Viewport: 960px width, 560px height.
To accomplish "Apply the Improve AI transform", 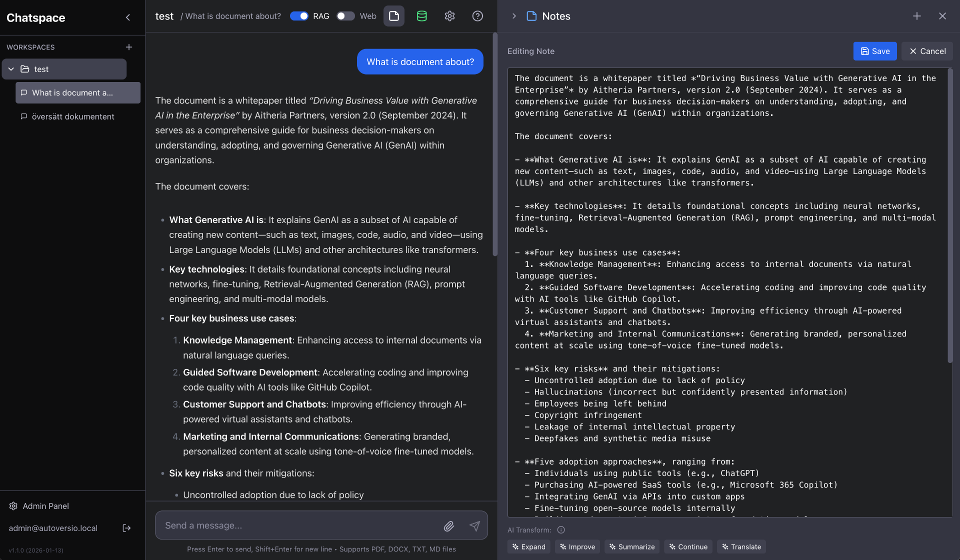I will click(577, 547).
